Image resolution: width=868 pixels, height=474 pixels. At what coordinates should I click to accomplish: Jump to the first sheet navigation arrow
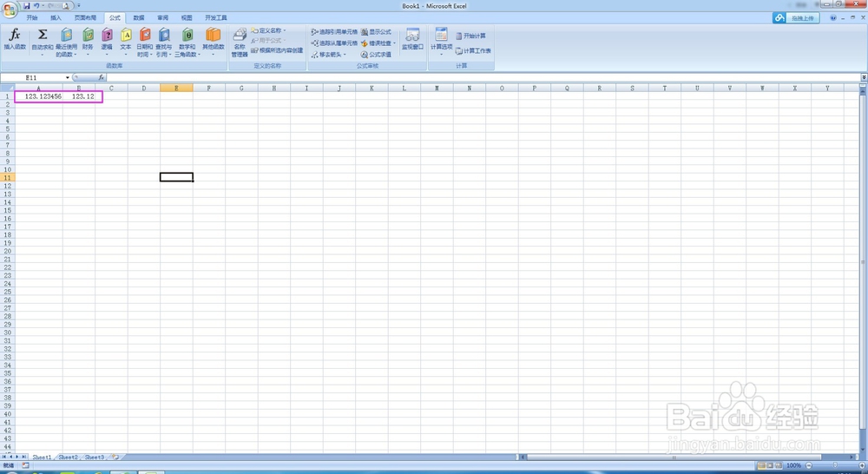pyautogui.click(x=4, y=457)
